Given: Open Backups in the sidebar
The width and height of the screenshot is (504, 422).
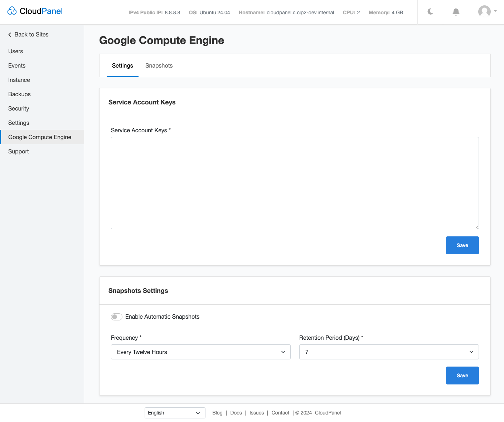Looking at the screenshot, I should (19, 94).
